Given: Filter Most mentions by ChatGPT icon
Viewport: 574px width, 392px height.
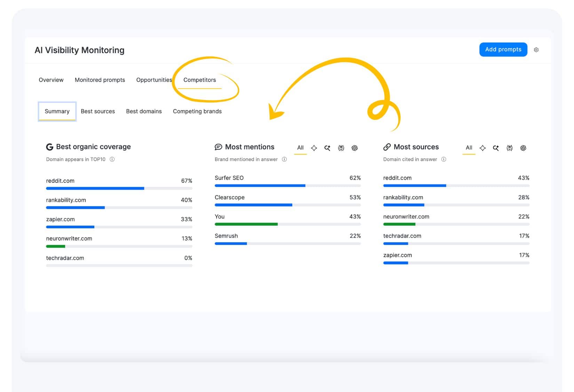Looking at the screenshot, I should (x=354, y=148).
